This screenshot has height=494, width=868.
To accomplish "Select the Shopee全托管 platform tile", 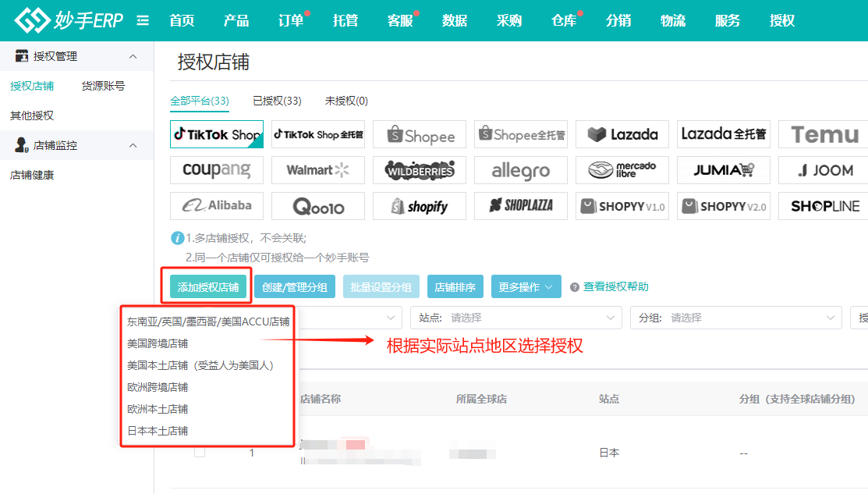I will (x=521, y=134).
